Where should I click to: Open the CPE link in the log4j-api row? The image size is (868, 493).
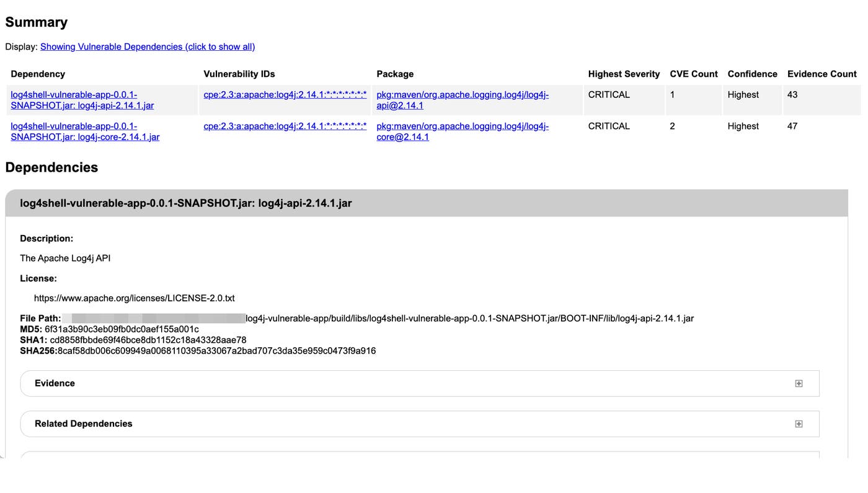pos(286,94)
